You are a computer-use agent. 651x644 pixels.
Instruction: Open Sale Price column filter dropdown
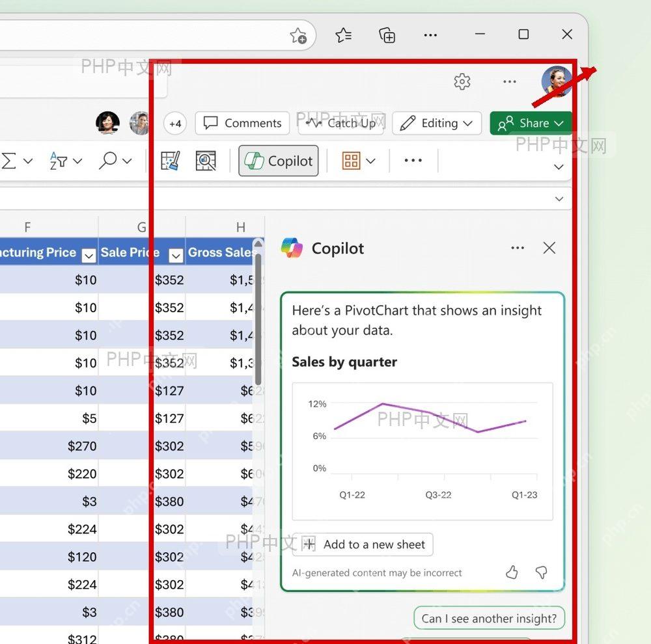tap(176, 256)
